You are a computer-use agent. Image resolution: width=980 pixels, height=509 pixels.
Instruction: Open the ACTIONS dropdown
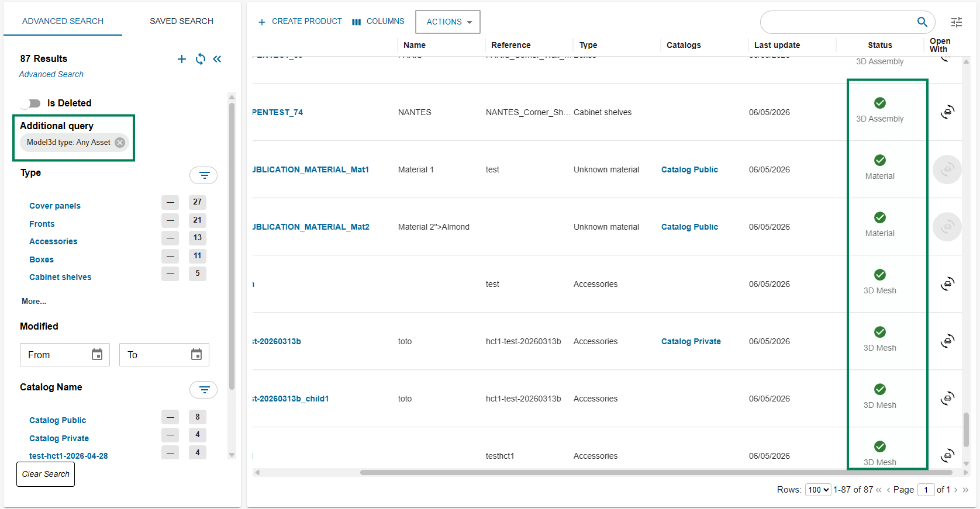tap(448, 22)
